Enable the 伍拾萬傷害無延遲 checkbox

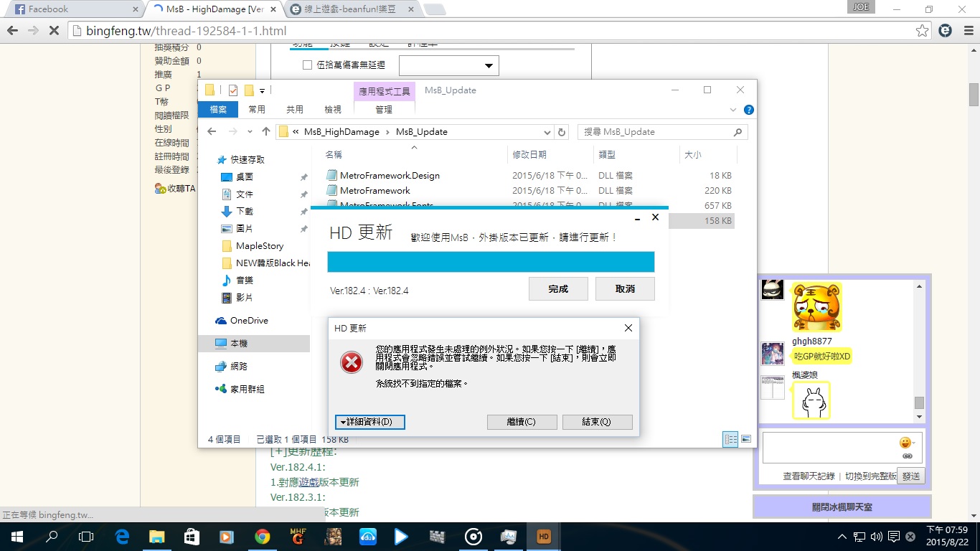pyautogui.click(x=306, y=65)
